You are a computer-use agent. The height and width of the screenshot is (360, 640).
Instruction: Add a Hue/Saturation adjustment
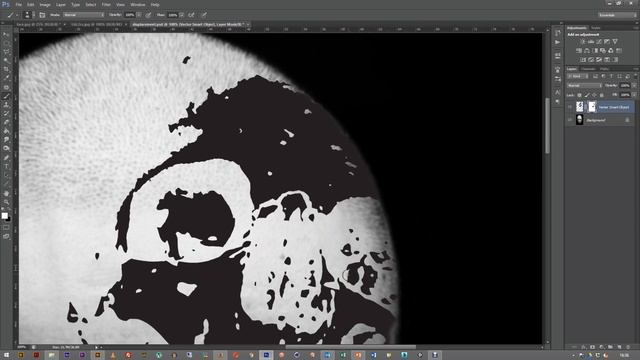(579, 51)
